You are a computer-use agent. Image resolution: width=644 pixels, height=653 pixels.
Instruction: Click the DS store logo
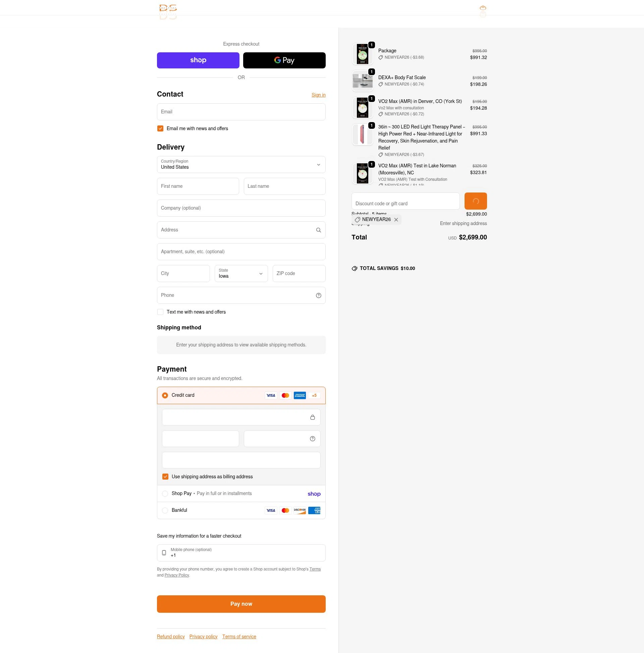coord(168,8)
